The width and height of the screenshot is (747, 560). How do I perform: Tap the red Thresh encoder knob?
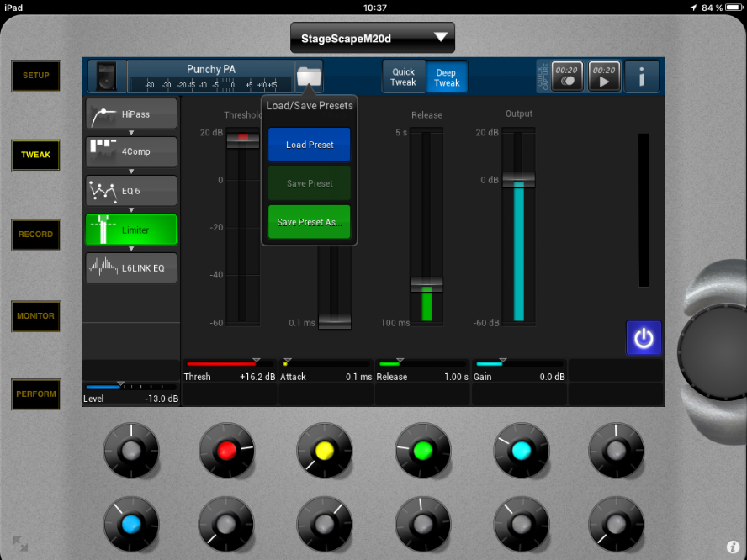[225, 451]
